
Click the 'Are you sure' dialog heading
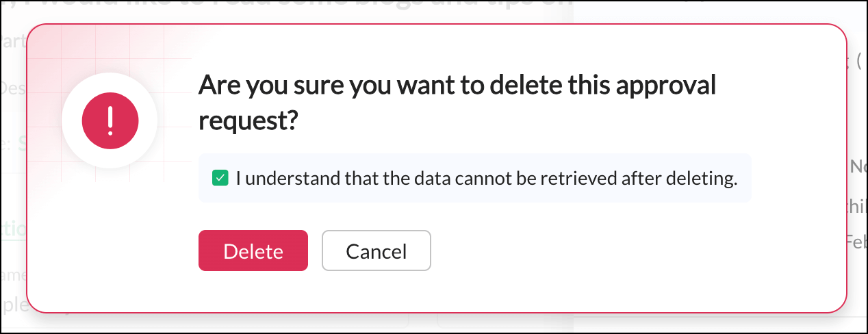456,86
